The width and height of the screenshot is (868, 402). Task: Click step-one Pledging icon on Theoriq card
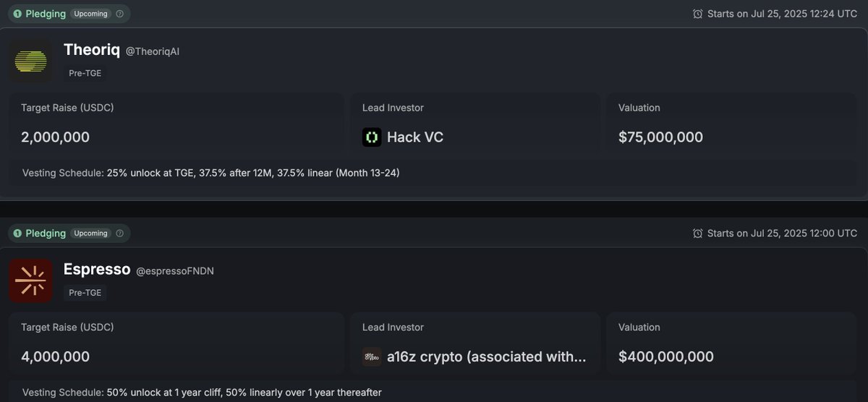pyautogui.click(x=17, y=14)
